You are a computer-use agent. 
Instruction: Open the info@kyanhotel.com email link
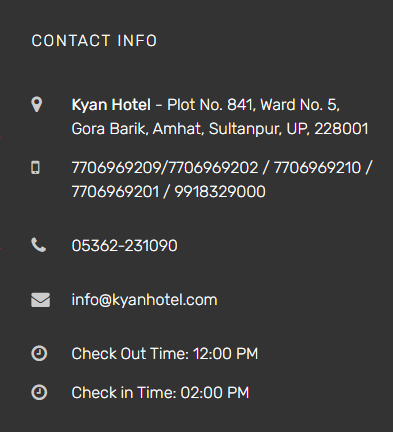pyautogui.click(x=144, y=300)
